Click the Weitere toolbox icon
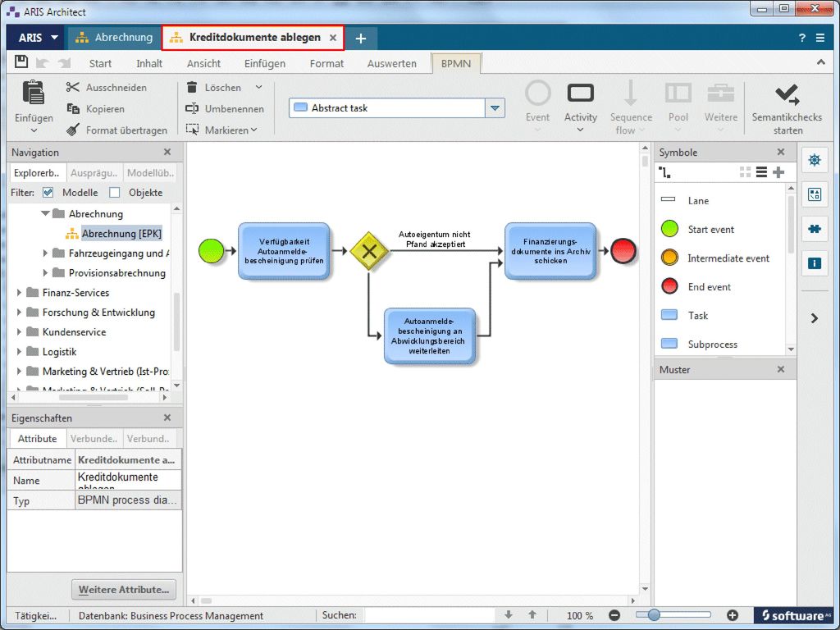 (720, 94)
